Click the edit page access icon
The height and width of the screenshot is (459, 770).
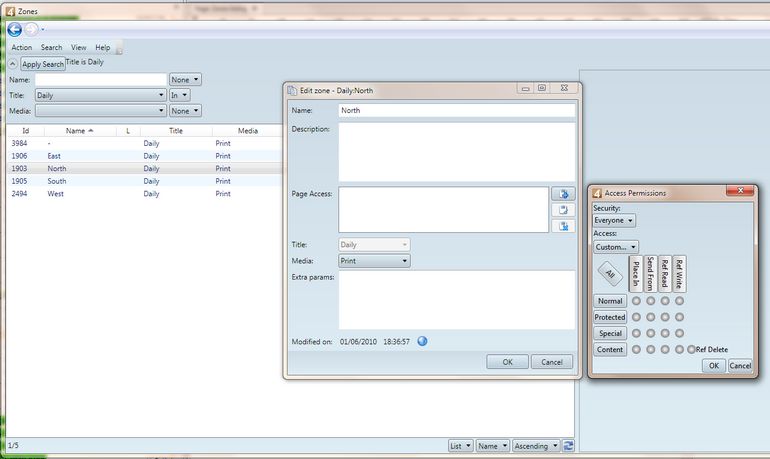[x=563, y=210]
